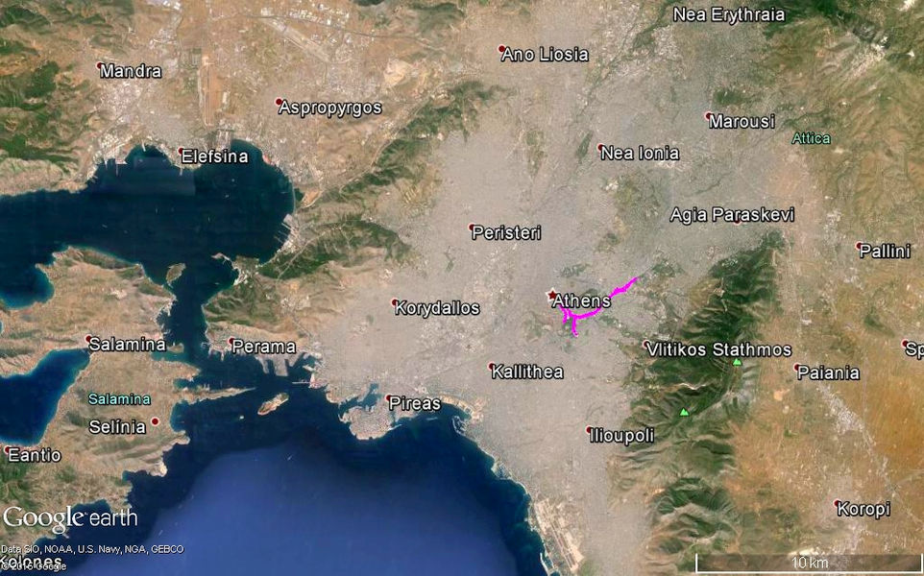Image resolution: width=924 pixels, height=576 pixels.
Task: Click the Pireas placemark dot
Action: pos(389,398)
